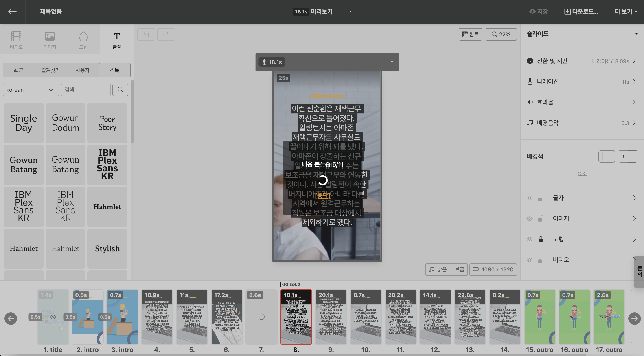The width and height of the screenshot is (644, 356).
Task: Click the 다운로드 download button
Action: coord(581,11)
